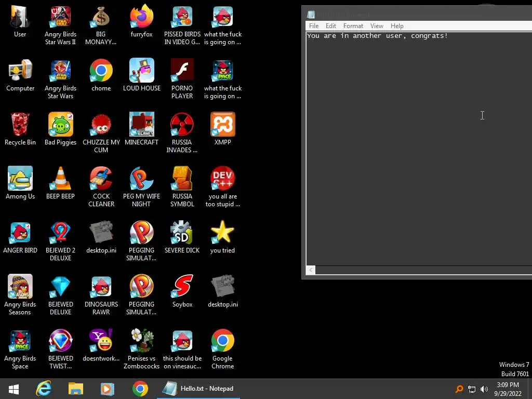Open the Help menu in Notepad

396,26
